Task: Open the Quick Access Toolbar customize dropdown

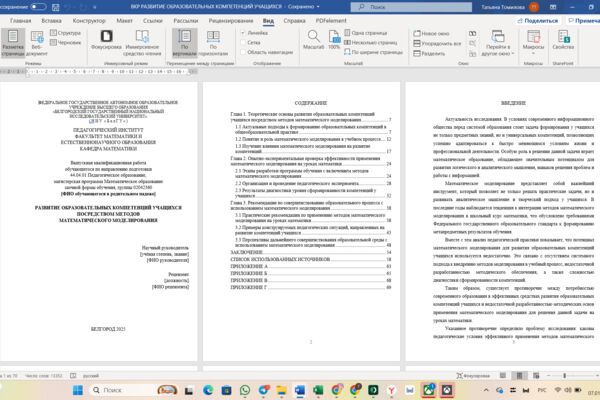Action: pyautogui.click(x=95, y=7)
